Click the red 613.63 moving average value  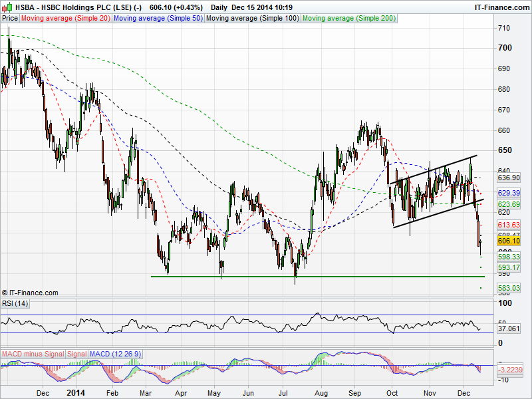coord(508,225)
